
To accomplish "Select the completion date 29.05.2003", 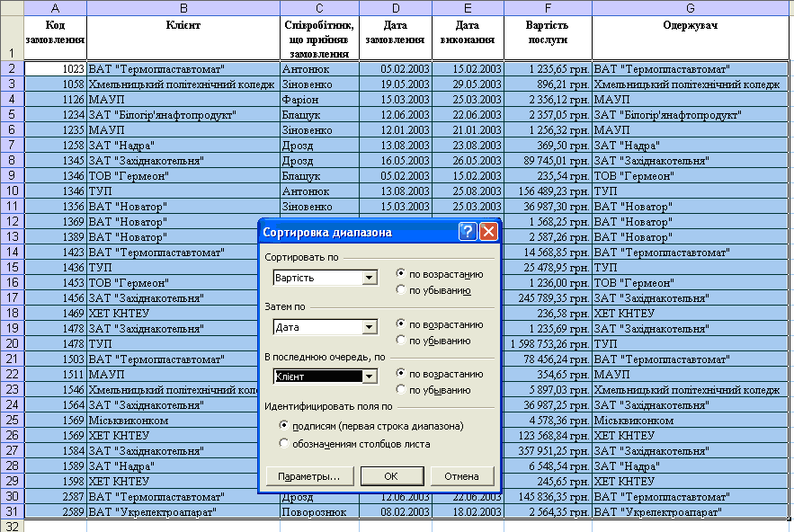I will click(x=468, y=84).
